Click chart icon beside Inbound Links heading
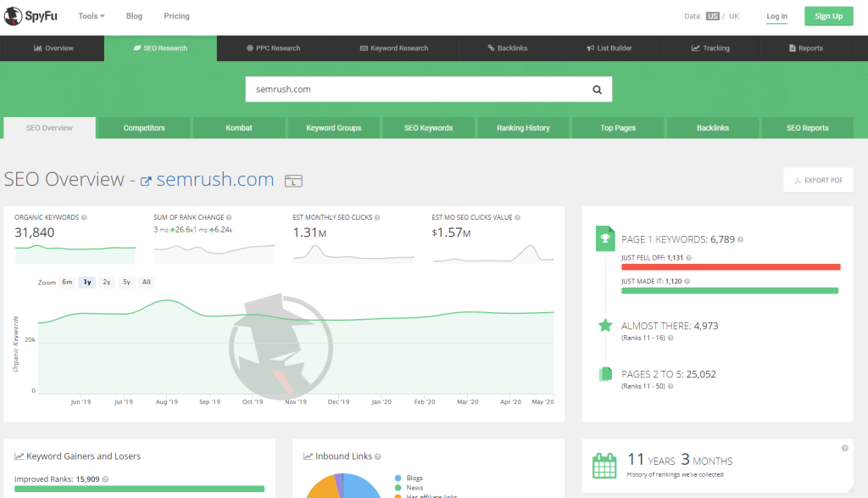 tap(308, 456)
